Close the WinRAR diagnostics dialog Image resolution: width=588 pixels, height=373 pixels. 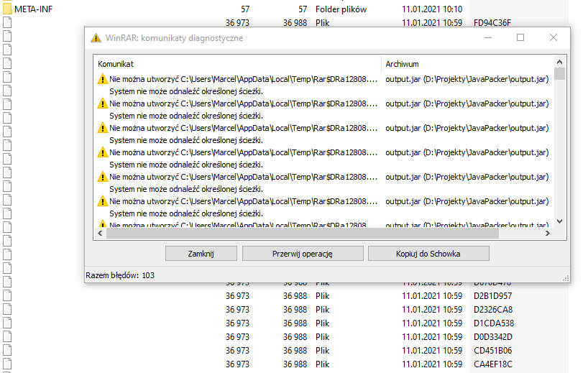coord(553,37)
